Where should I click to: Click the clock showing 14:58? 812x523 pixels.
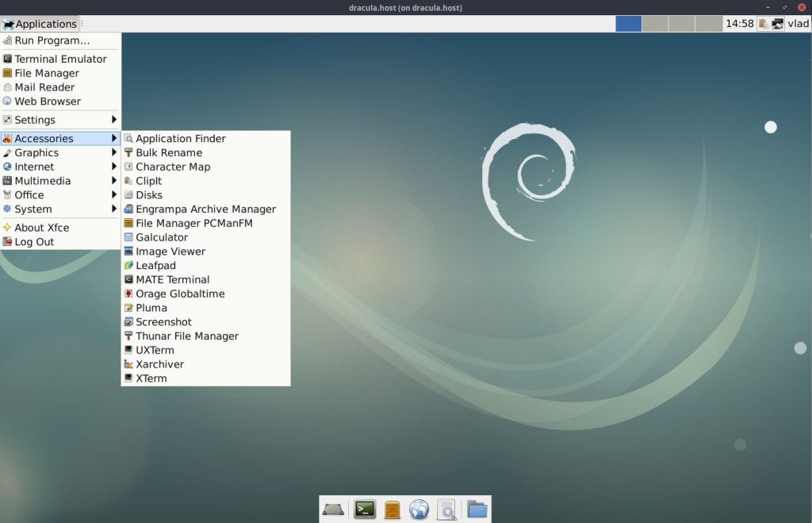(740, 24)
